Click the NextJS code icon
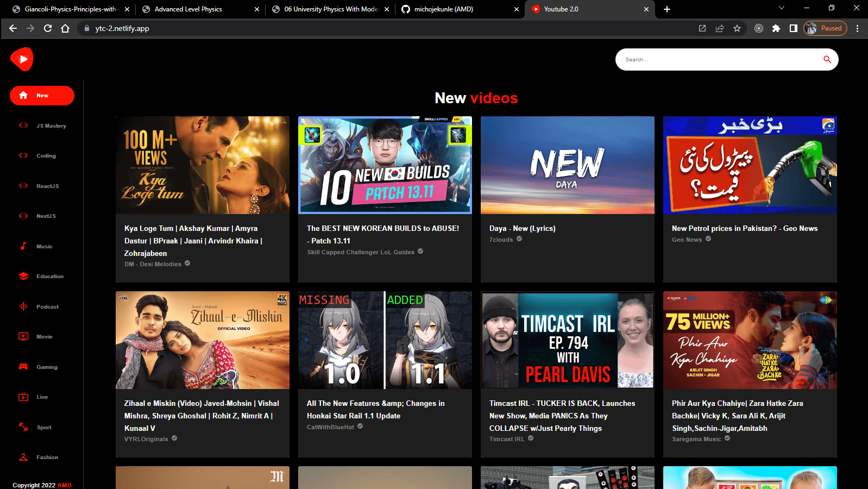Viewport: 868px width, 489px height. click(23, 216)
